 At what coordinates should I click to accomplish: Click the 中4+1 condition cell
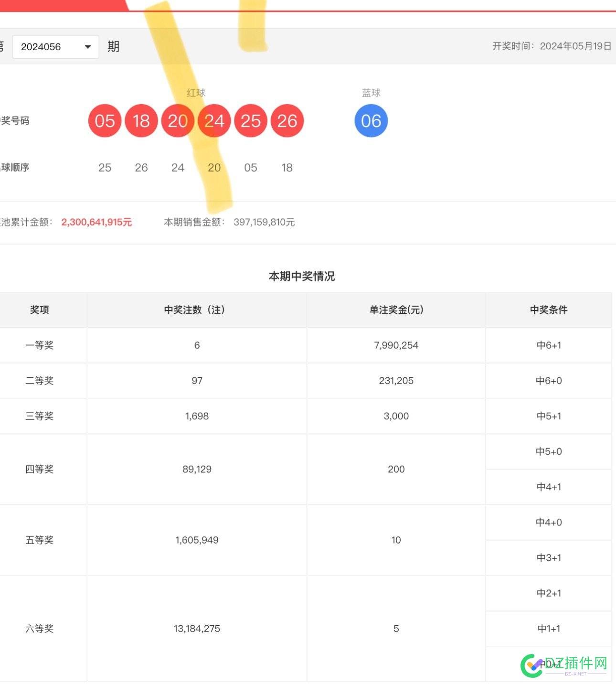pos(549,487)
